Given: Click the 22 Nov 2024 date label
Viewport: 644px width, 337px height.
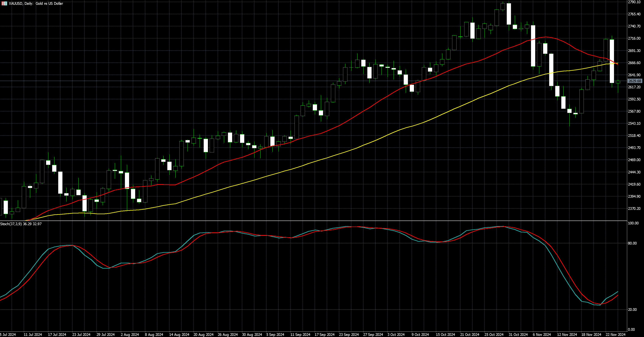Looking at the screenshot, I should click(615, 335).
